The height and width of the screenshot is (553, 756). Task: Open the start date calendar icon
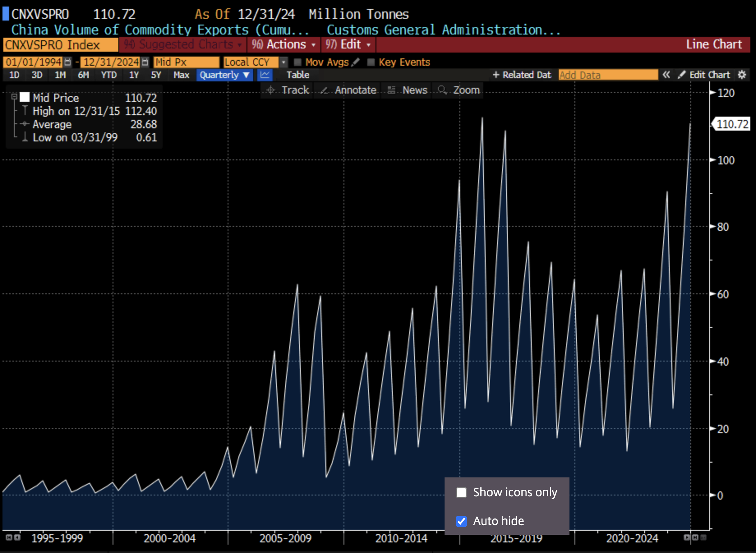pos(68,62)
